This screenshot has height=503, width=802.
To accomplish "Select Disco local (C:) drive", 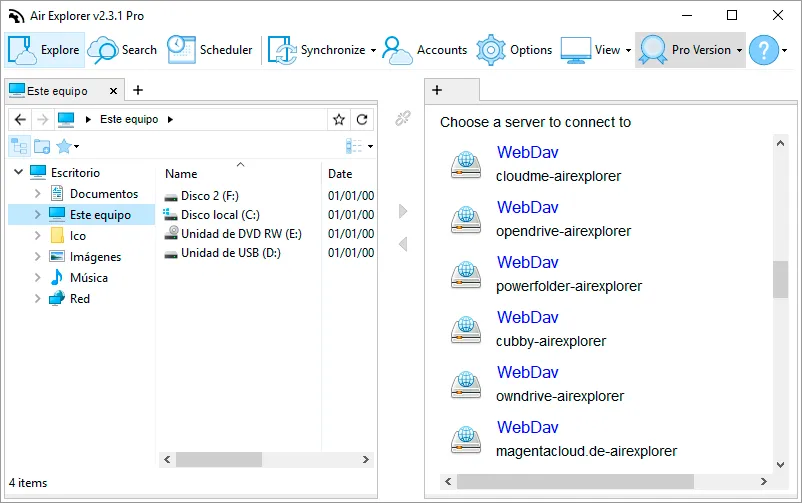I will point(211,214).
